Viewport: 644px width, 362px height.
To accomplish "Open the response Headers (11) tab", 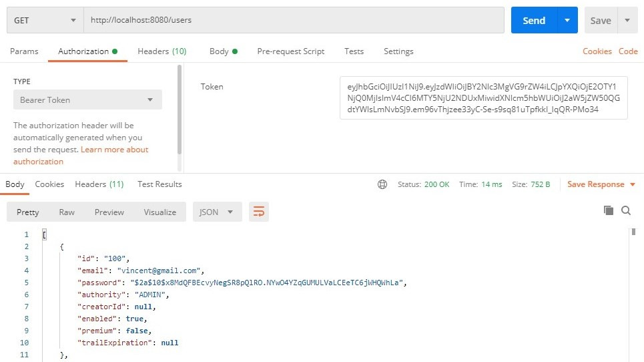I will pyautogui.click(x=99, y=184).
